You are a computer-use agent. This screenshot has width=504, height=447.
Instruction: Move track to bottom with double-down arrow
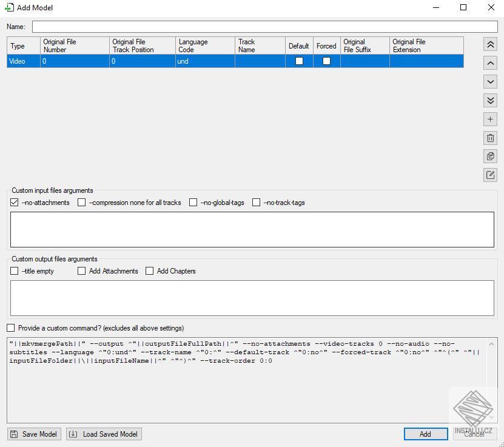(x=490, y=101)
